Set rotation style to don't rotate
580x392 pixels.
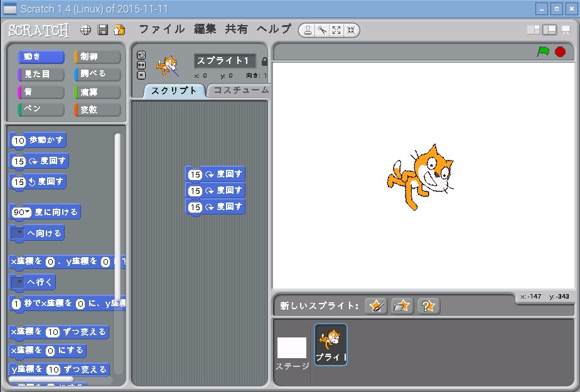pyautogui.click(x=141, y=75)
